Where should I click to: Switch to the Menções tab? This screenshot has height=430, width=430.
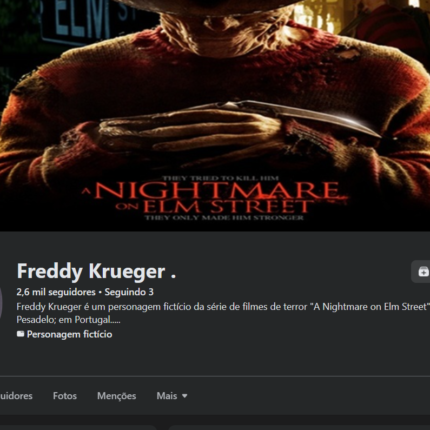pos(117,396)
